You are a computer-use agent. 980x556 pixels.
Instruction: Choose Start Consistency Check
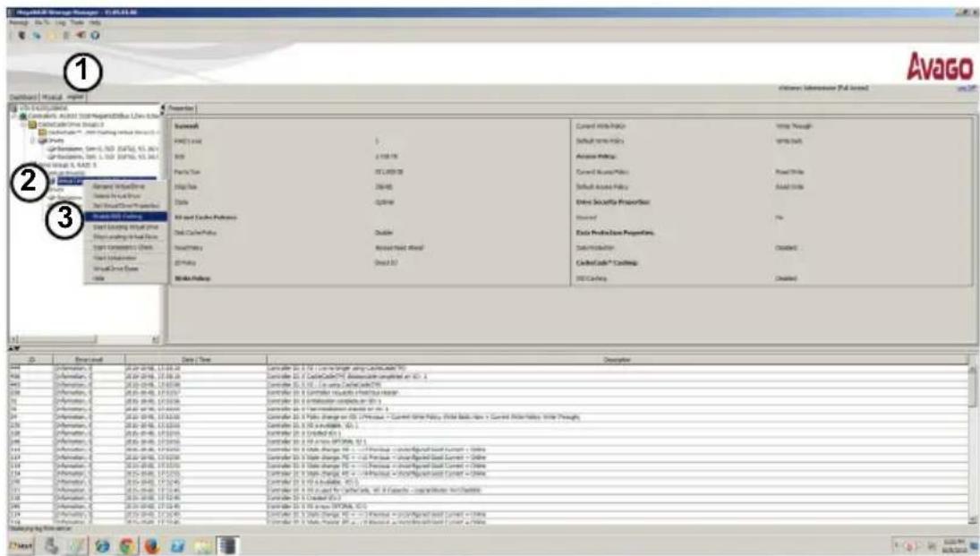tap(124, 248)
